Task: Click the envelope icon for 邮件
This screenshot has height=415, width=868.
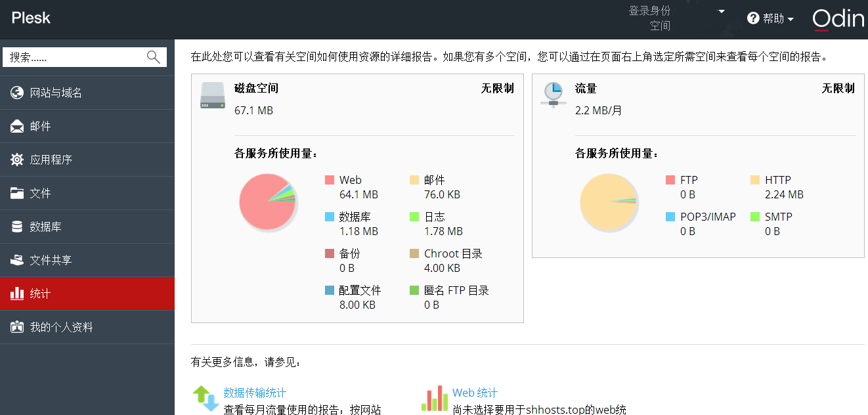Action: [17, 126]
